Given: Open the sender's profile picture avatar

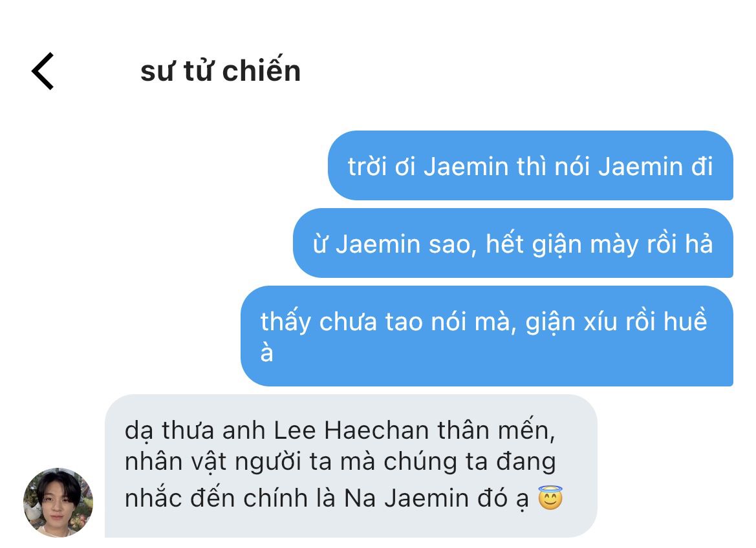Looking at the screenshot, I should point(58,502).
